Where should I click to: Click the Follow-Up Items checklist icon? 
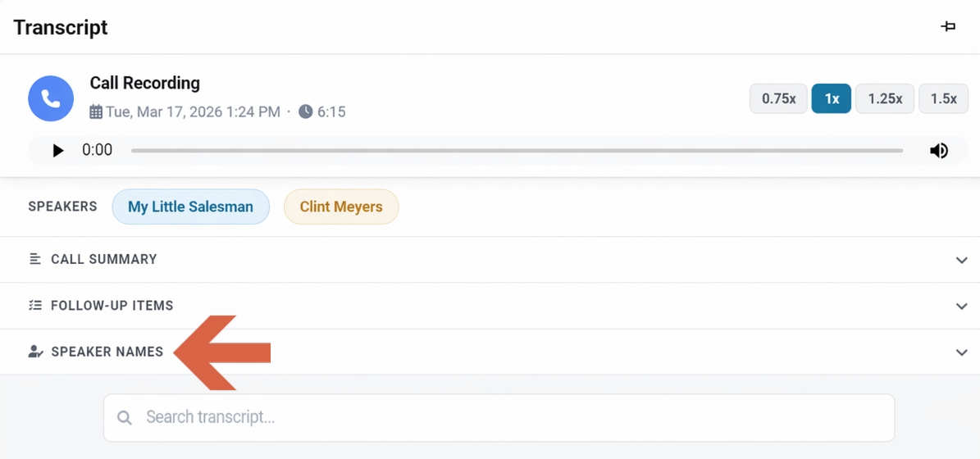click(35, 306)
